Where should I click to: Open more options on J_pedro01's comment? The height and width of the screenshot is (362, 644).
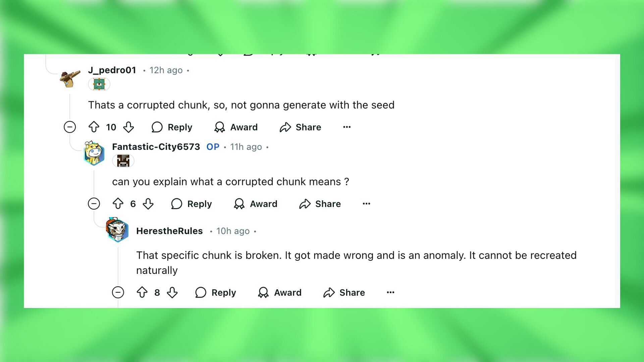click(347, 127)
